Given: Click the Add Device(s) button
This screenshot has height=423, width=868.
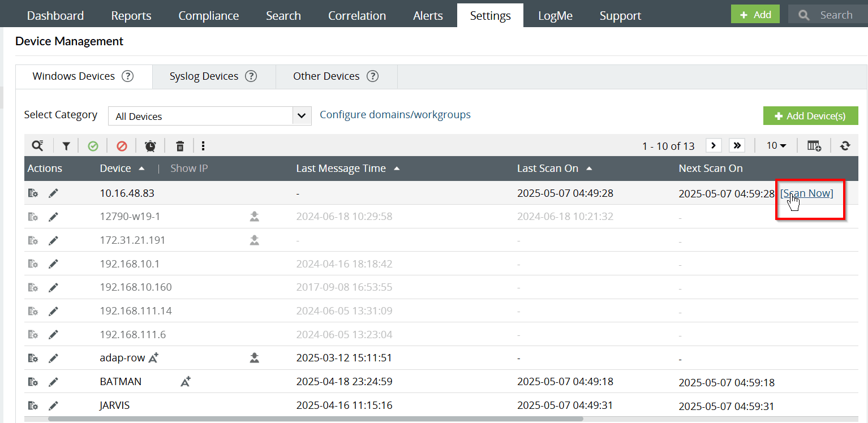Looking at the screenshot, I should 810,116.
